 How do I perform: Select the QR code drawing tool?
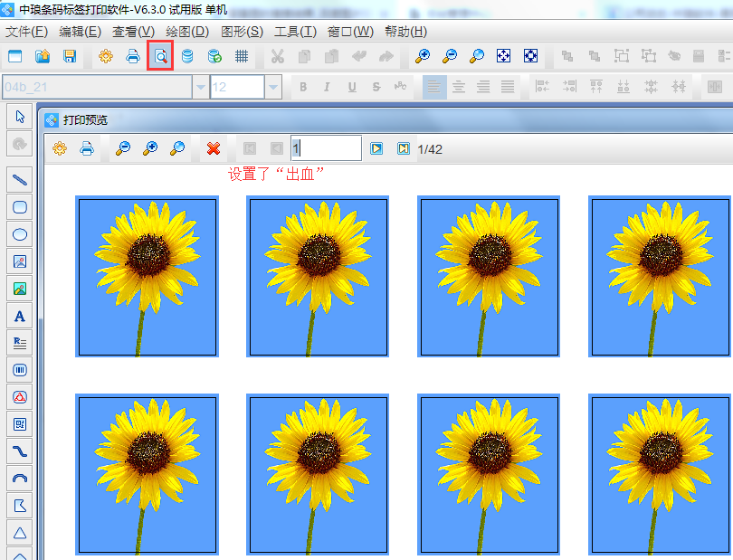pyautogui.click(x=20, y=423)
